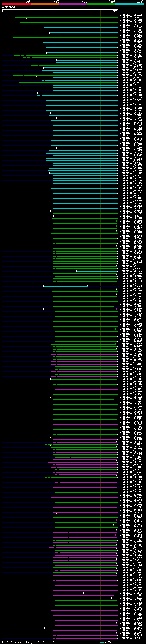This screenshot has width=146, height=644.
Task: Select label UniRef100_B6T2U2
Action: tap(131, 45)
